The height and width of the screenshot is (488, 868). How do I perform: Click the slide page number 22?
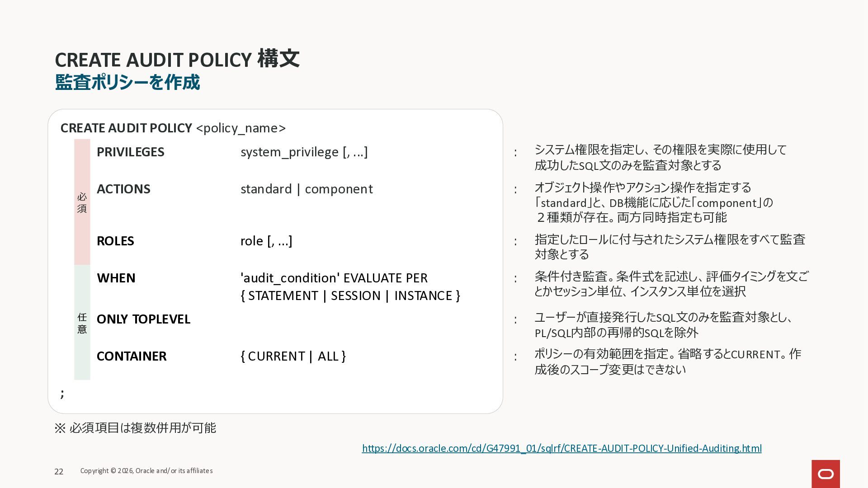point(59,472)
